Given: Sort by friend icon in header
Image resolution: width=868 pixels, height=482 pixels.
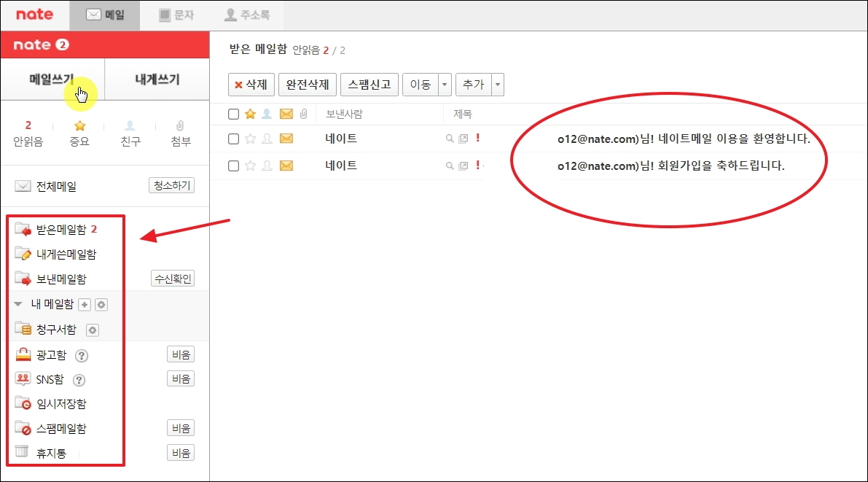Looking at the screenshot, I should coord(267,114).
